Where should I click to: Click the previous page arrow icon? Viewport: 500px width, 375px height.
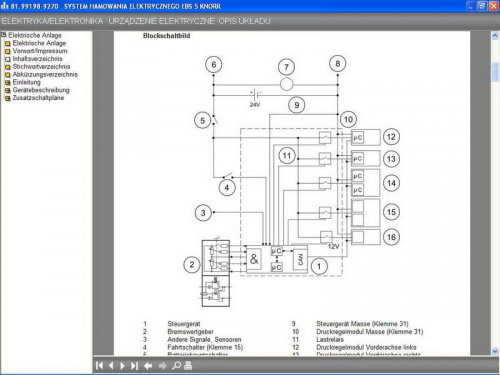pos(111,366)
